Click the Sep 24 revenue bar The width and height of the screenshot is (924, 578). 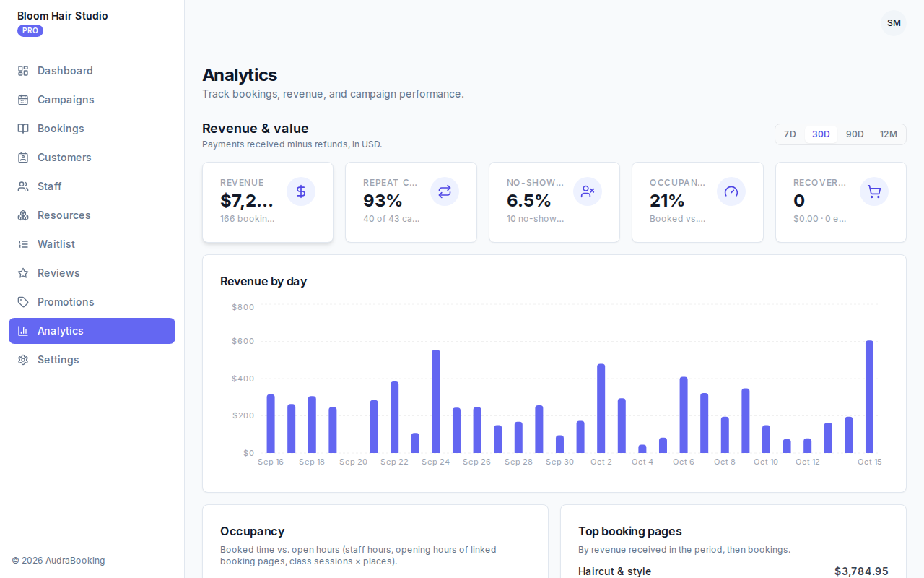point(436,402)
